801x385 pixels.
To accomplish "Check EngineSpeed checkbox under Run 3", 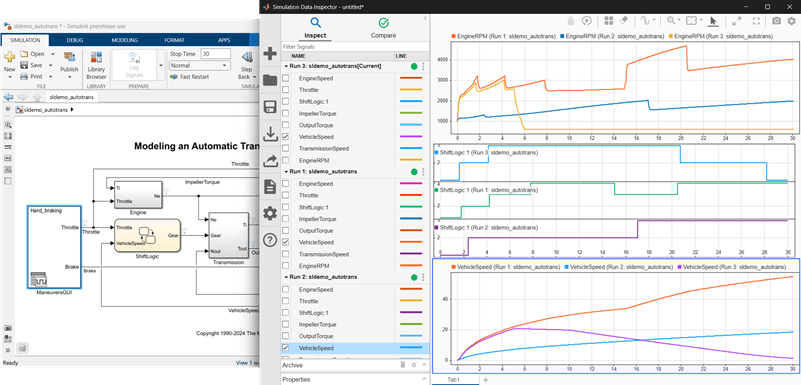I will click(x=286, y=78).
